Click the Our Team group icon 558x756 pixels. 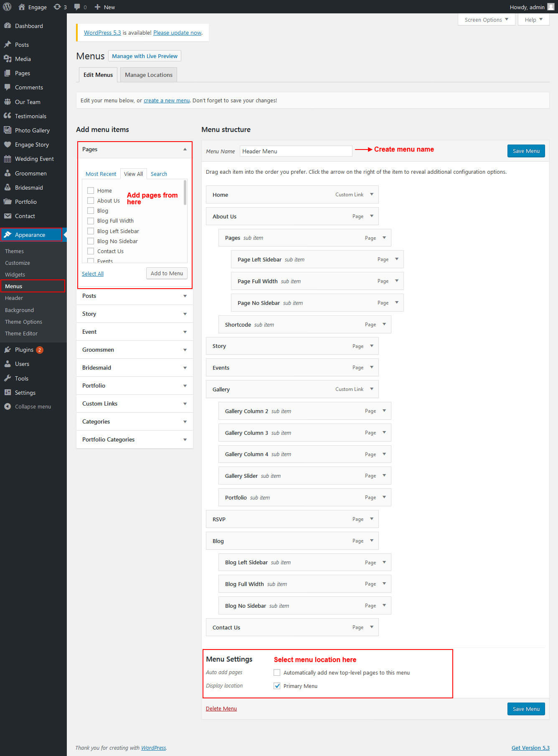8,101
